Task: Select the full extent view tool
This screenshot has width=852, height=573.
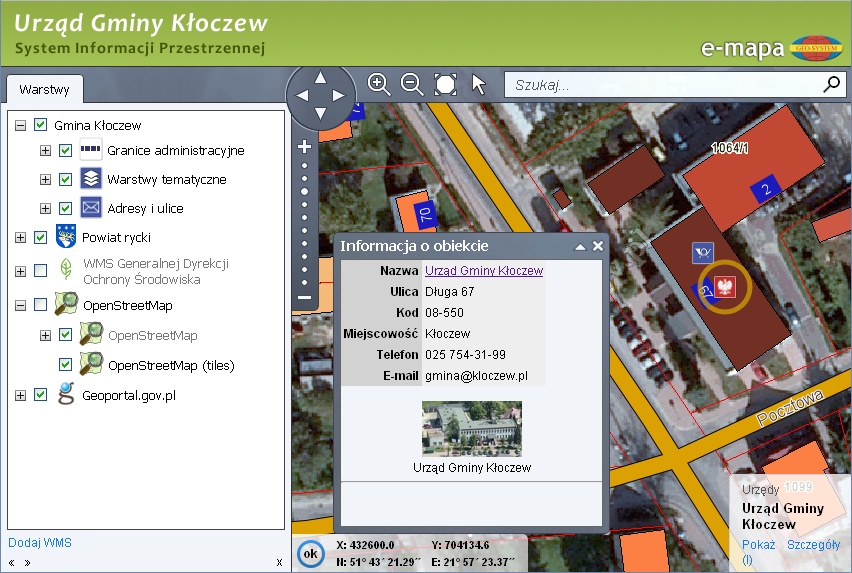Action: click(x=445, y=84)
